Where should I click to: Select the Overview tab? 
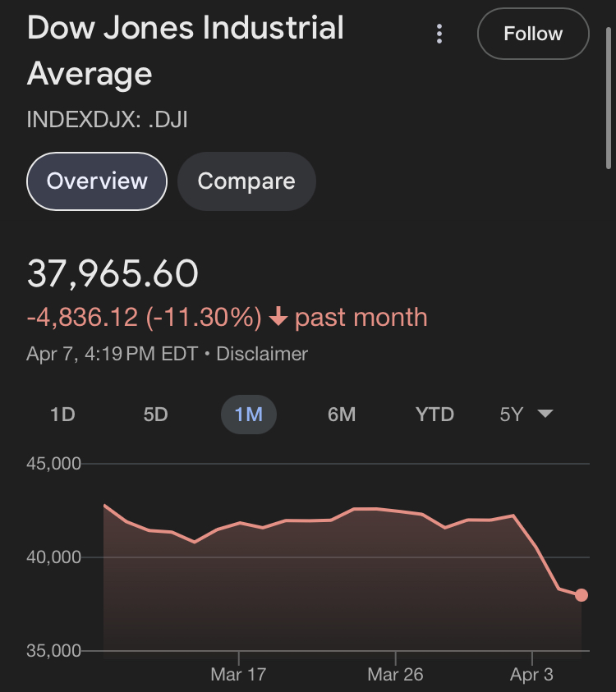(97, 181)
